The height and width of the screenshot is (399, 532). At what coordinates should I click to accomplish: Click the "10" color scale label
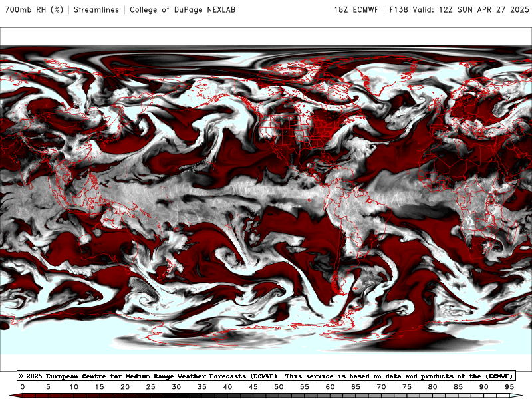pyautogui.click(x=74, y=387)
